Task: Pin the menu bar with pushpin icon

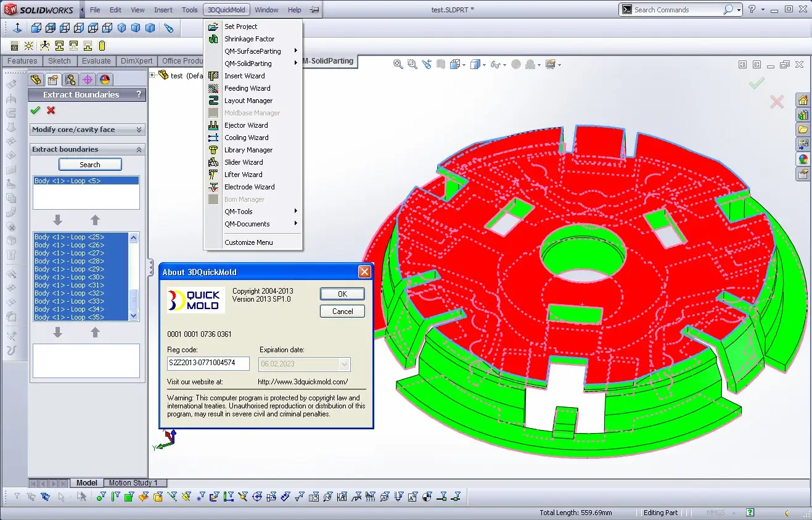Action: coord(314,10)
